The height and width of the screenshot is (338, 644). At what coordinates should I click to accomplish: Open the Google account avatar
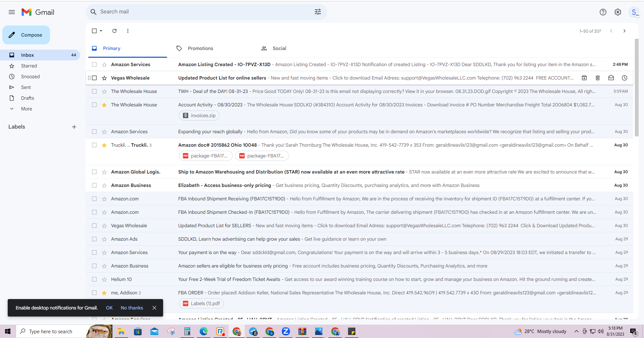(634, 12)
